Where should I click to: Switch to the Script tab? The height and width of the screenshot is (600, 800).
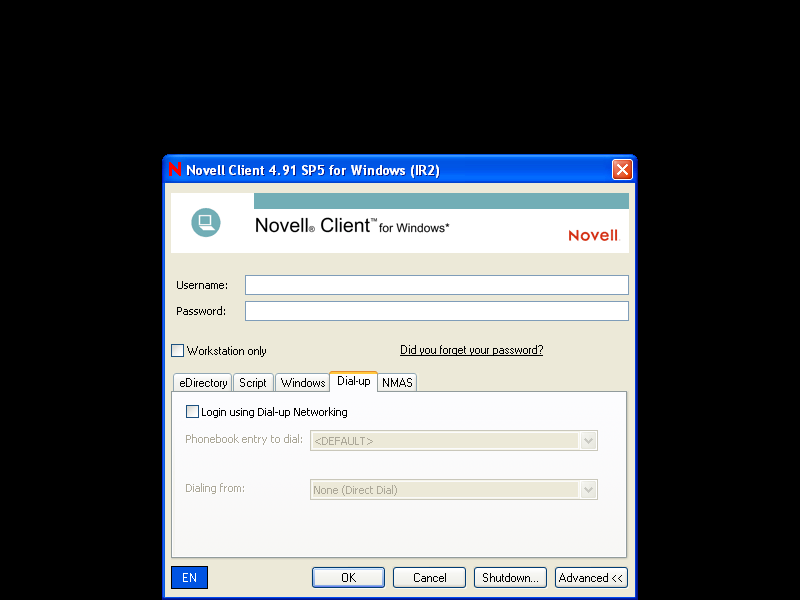[253, 383]
